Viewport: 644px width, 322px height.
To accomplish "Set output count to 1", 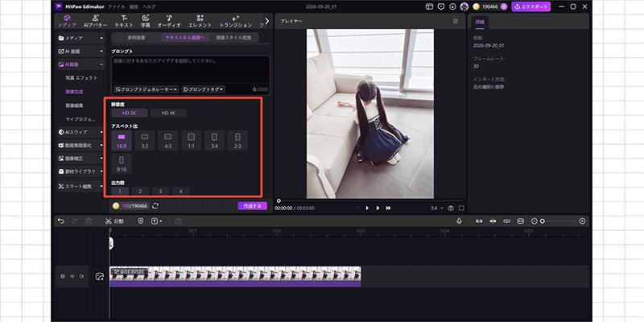I will tap(120, 192).
